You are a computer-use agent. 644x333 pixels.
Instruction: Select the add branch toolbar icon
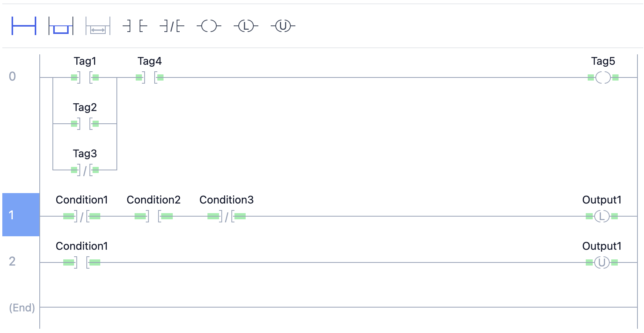[61, 26]
